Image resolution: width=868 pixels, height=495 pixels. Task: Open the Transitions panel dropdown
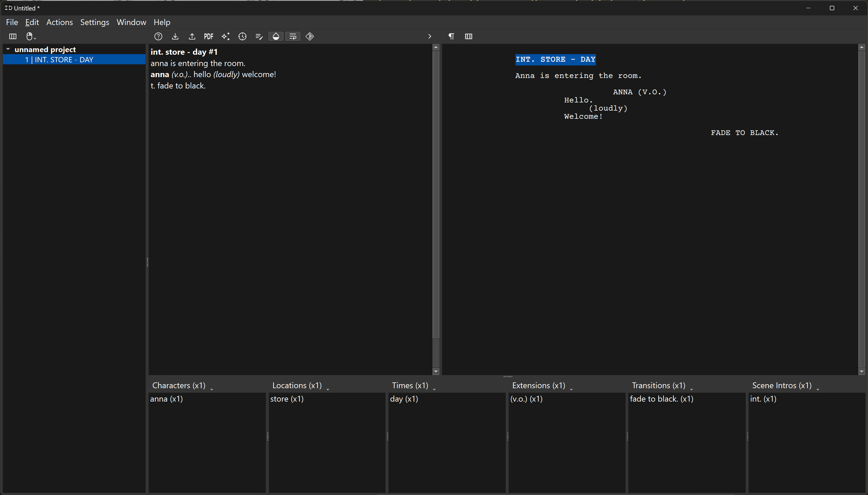coord(692,388)
